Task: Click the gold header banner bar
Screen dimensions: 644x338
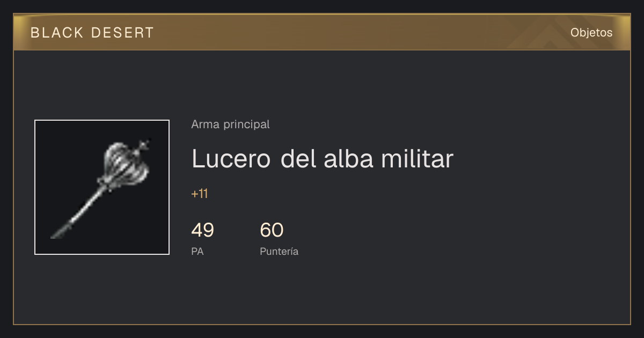Action: 322,32
